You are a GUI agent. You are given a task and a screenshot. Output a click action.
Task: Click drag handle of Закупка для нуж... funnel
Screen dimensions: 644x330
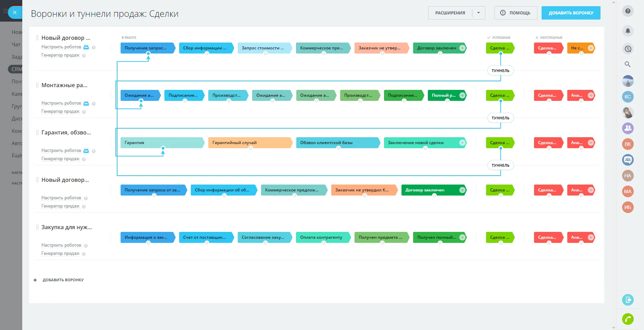tap(37, 227)
